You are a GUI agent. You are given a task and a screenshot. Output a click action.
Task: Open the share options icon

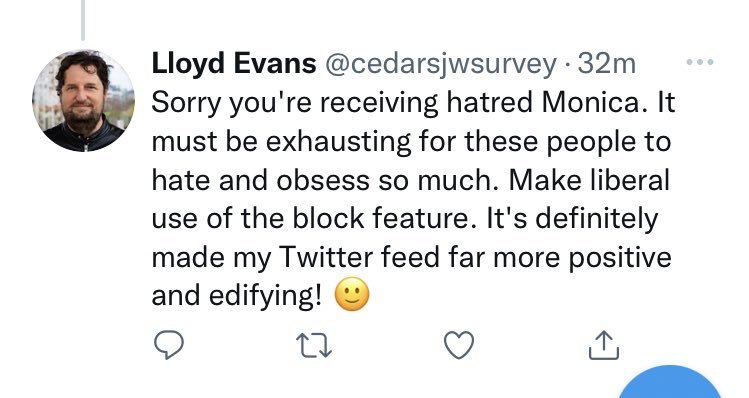click(604, 345)
